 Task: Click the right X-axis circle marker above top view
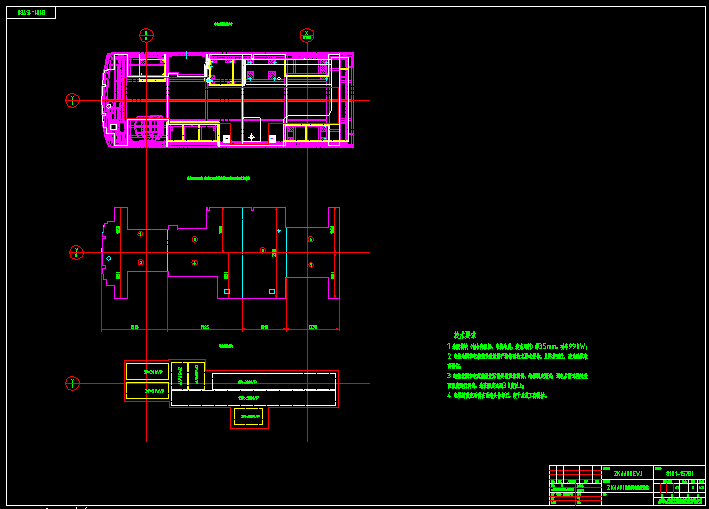(x=306, y=35)
